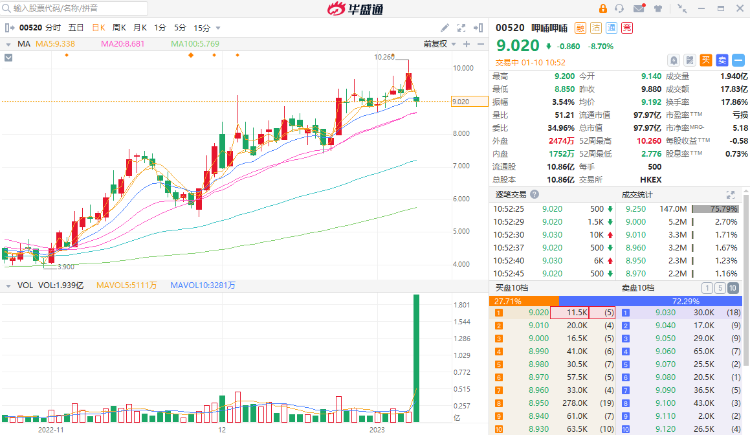Image resolution: width=750 pixels, height=435 pixels.
Task: Click the shrink window arrows icon
Action: [x=682, y=9]
